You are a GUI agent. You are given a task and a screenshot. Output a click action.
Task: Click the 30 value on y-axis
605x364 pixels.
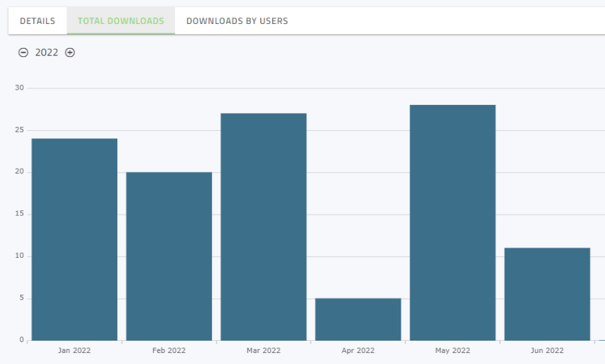19,88
